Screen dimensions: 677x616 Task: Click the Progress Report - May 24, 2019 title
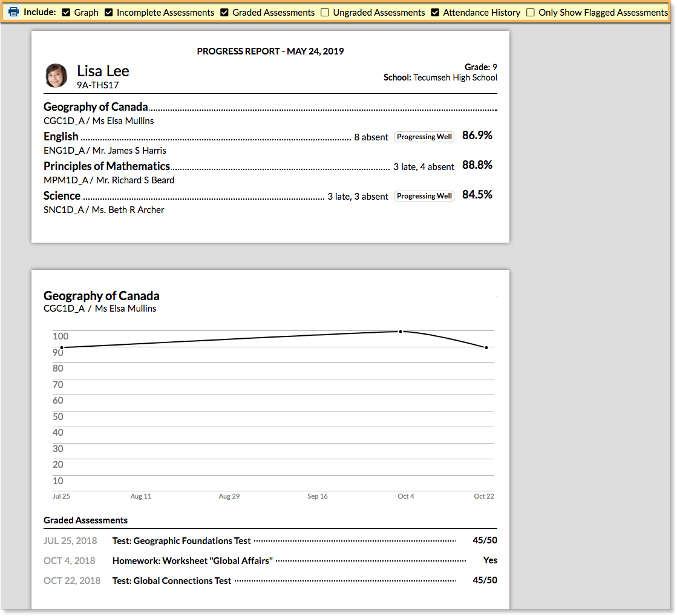[x=270, y=51]
